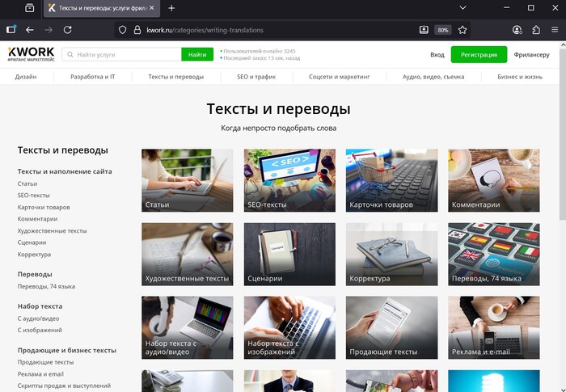Focus the "Найти услуги" search field

coord(121,54)
